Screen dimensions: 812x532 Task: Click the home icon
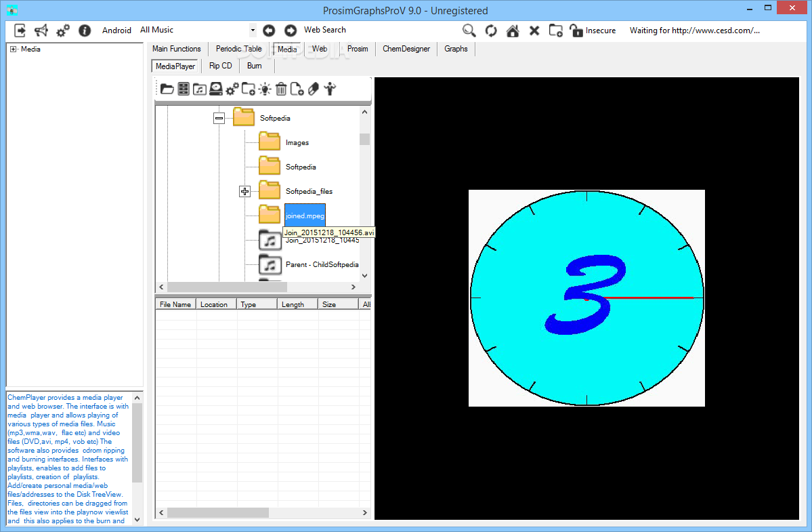513,30
